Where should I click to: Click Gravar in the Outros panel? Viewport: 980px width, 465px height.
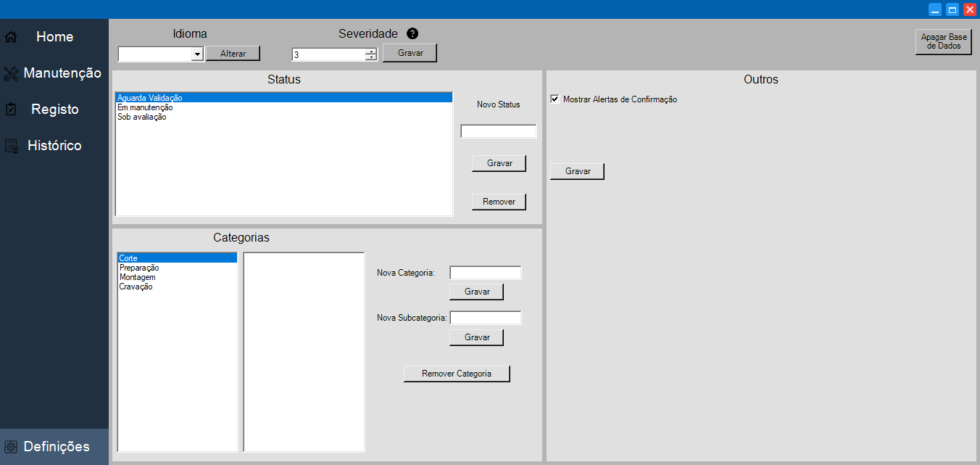(576, 170)
